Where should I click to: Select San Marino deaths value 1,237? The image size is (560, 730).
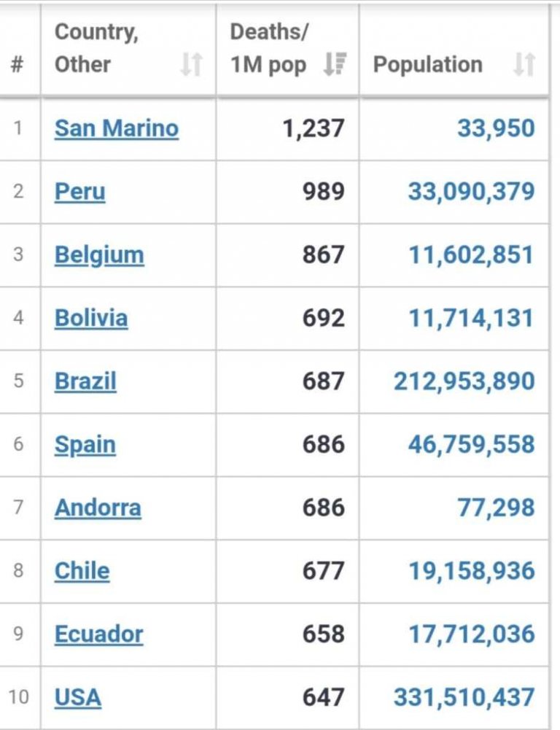313,128
